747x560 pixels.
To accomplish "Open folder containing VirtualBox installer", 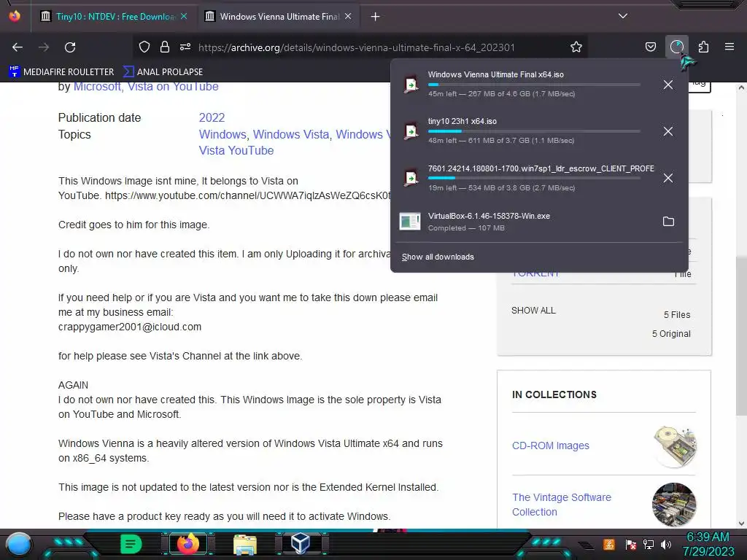I will click(668, 222).
